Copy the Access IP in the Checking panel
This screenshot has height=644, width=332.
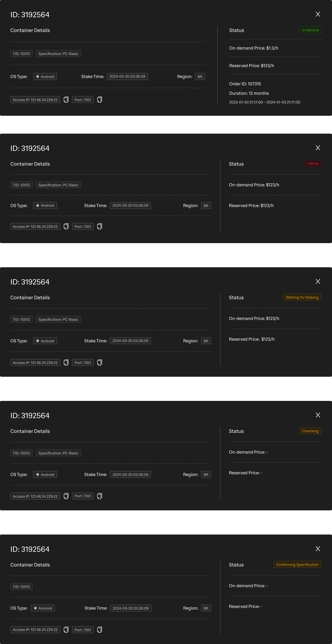tap(66, 496)
